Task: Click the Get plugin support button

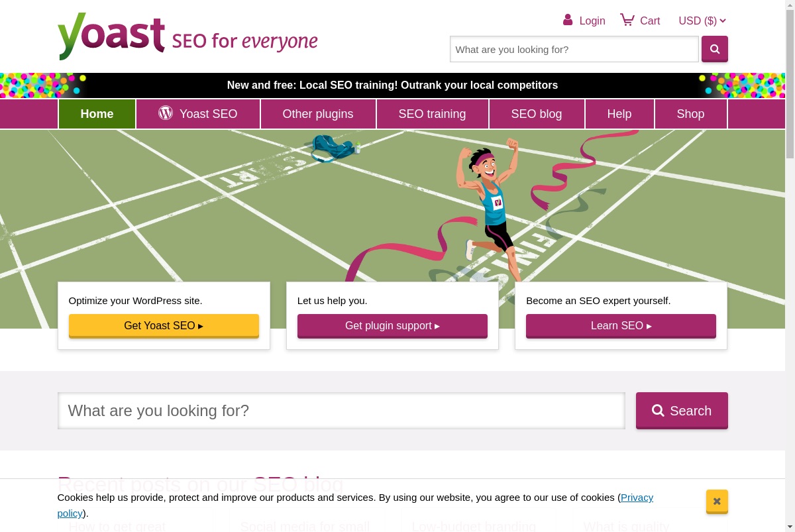Action: coord(392,326)
